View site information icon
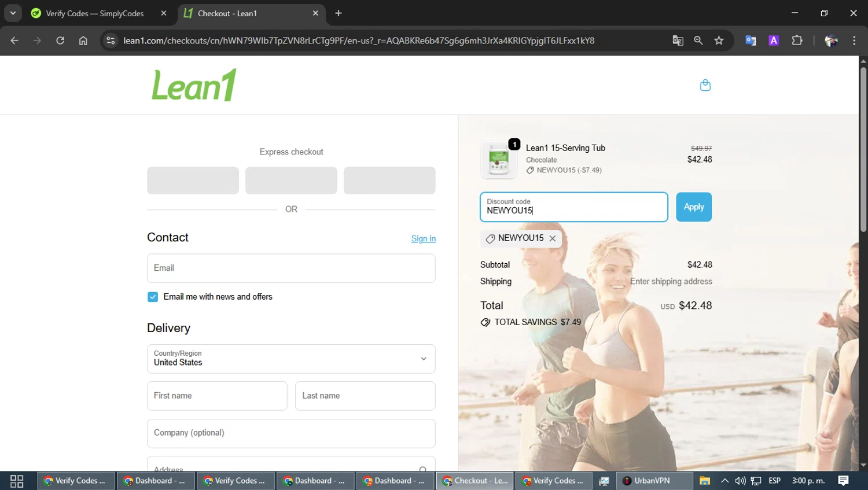 [x=111, y=40]
